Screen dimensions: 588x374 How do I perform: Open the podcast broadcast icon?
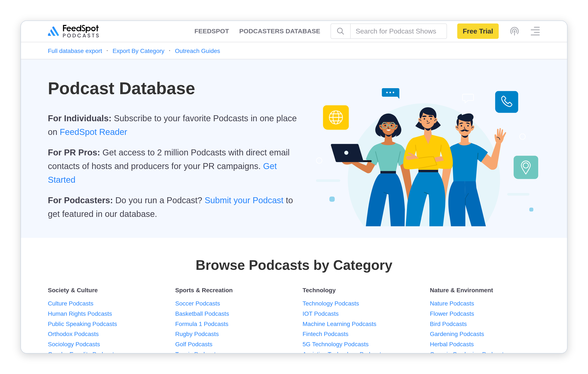click(x=514, y=31)
